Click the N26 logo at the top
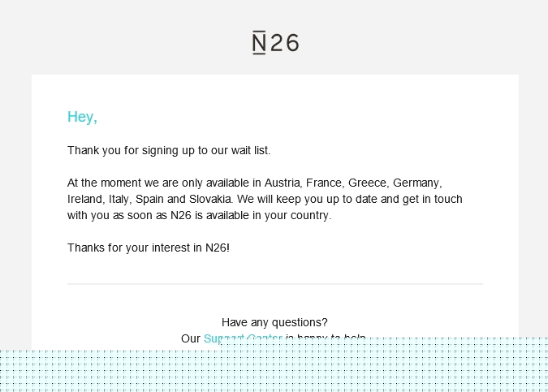The width and height of the screenshot is (548, 392). 275,42
